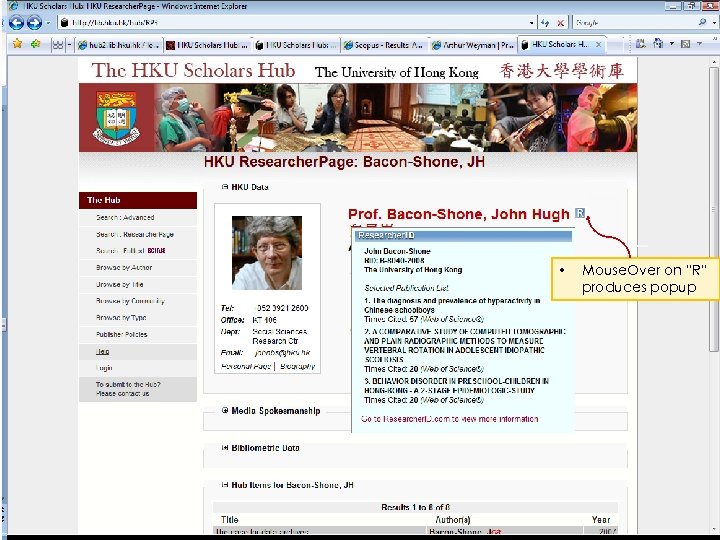Click the Favorites star icon
This screenshot has width=720, height=540.
[17, 44]
